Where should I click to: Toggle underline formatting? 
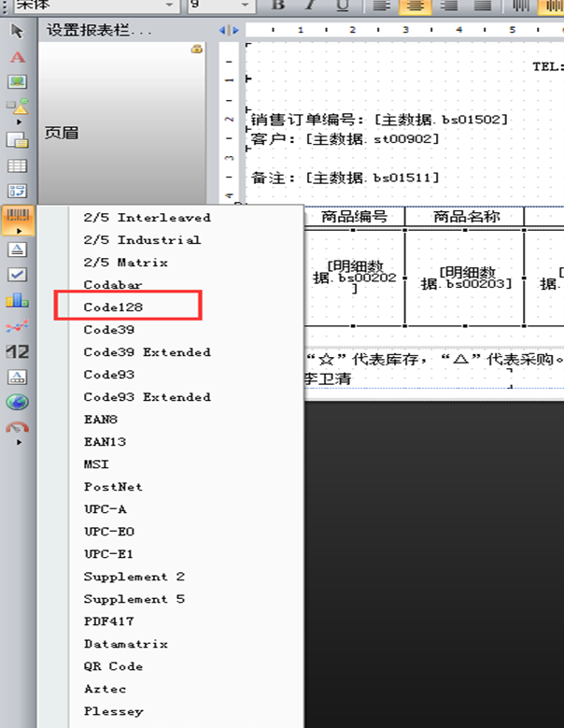pyautogui.click(x=342, y=6)
